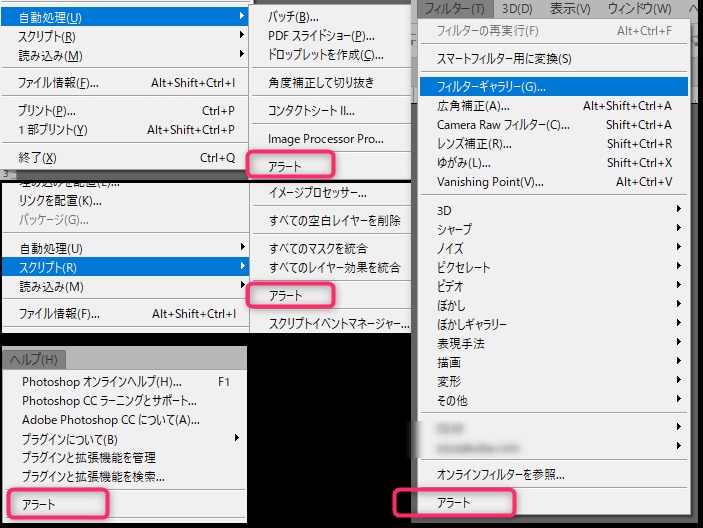Expand the 表現手法 filter submenu
Image resolution: width=703 pixels, height=528 pixels.
461,344
